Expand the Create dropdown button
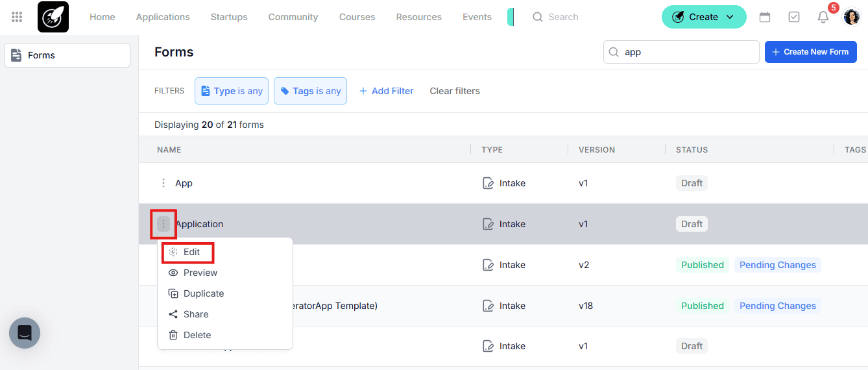Image resolution: width=868 pixels, height=370 pixels. coord(704,18)
